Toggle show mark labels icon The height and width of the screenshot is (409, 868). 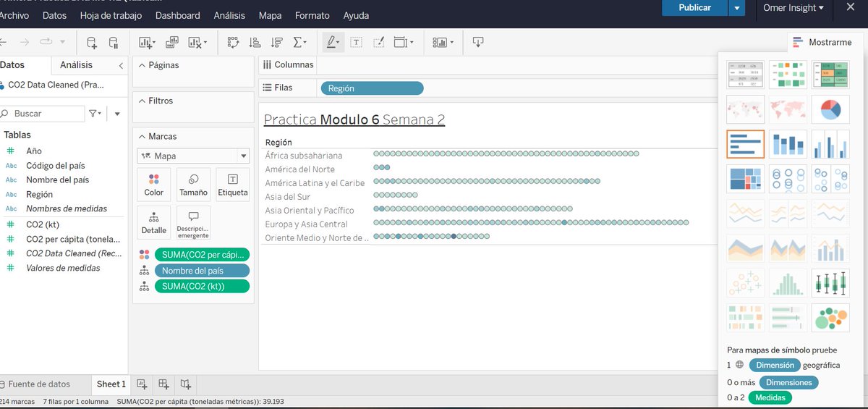coord(357,43)
